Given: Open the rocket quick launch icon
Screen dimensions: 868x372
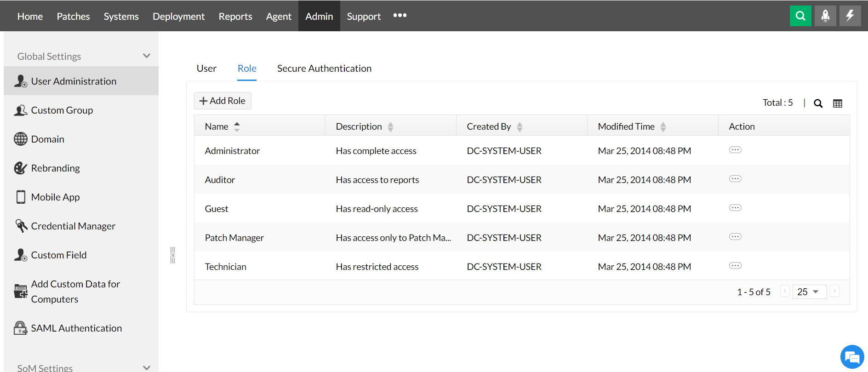Looking at the screenshot, I should (825, 16).
